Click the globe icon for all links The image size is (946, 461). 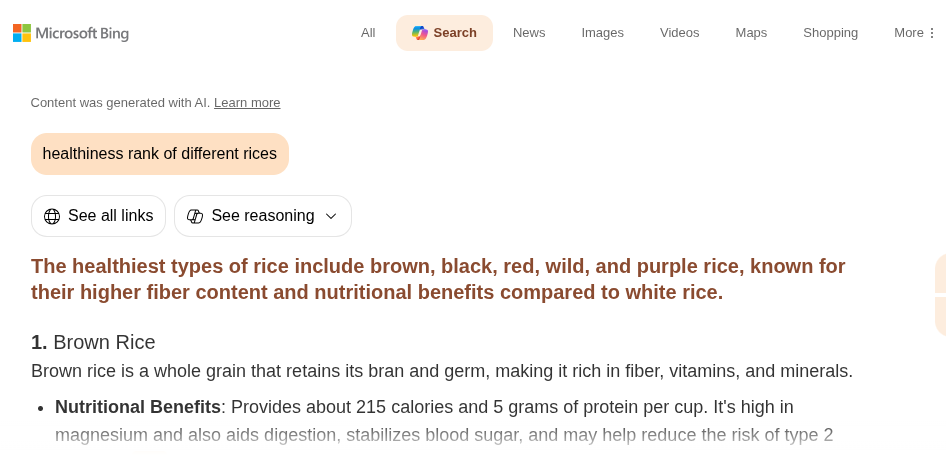pos(52,216)
